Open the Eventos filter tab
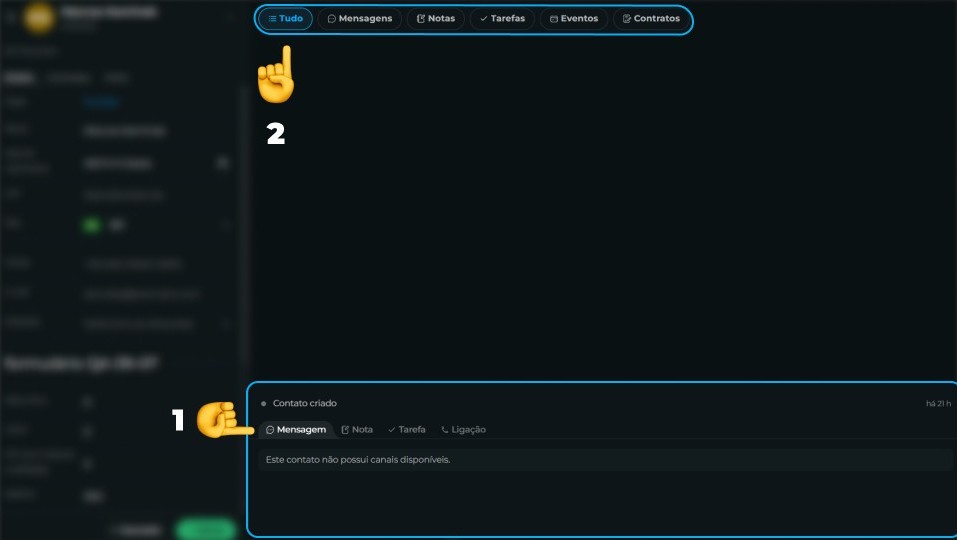Screen dimensions: 957x540 click(x=574, y=19)
